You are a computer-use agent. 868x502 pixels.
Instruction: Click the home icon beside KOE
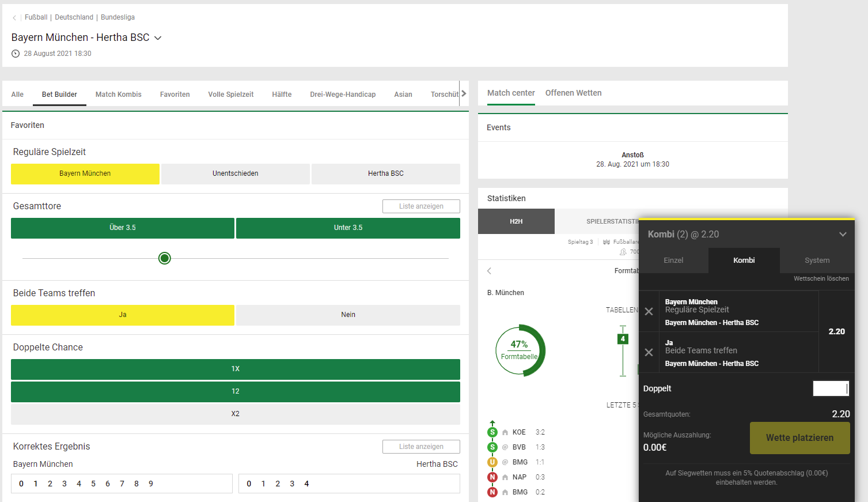tap(505, 432)
